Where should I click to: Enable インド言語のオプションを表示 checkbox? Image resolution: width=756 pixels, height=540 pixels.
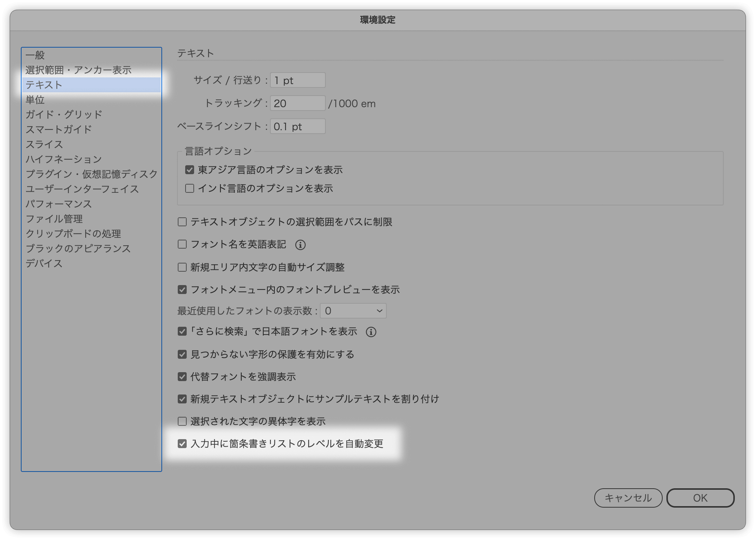[x=190, y=189]
